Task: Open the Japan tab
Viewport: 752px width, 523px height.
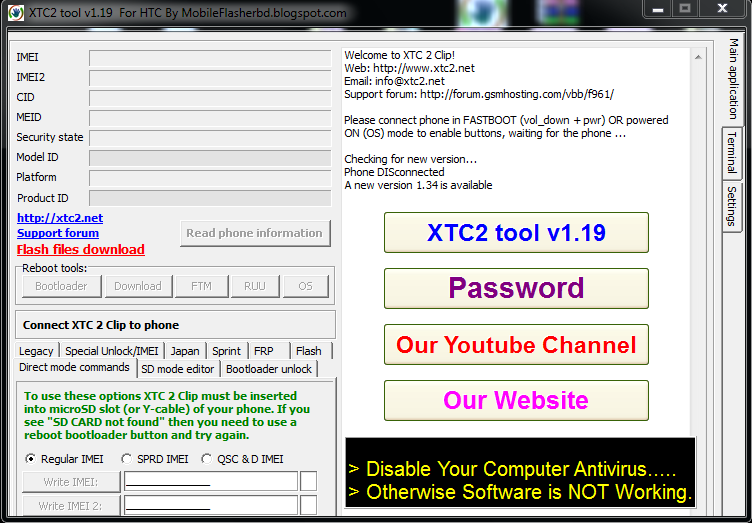Action: click(x=185, y=351)
